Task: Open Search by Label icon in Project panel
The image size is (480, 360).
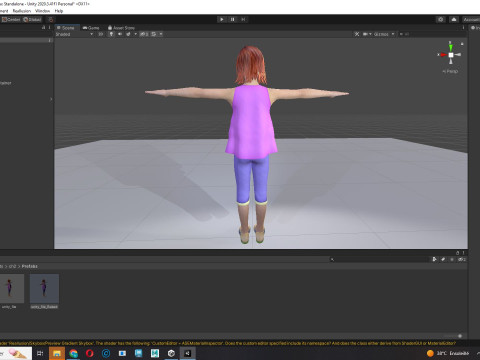Action: (x=443, y=259)
